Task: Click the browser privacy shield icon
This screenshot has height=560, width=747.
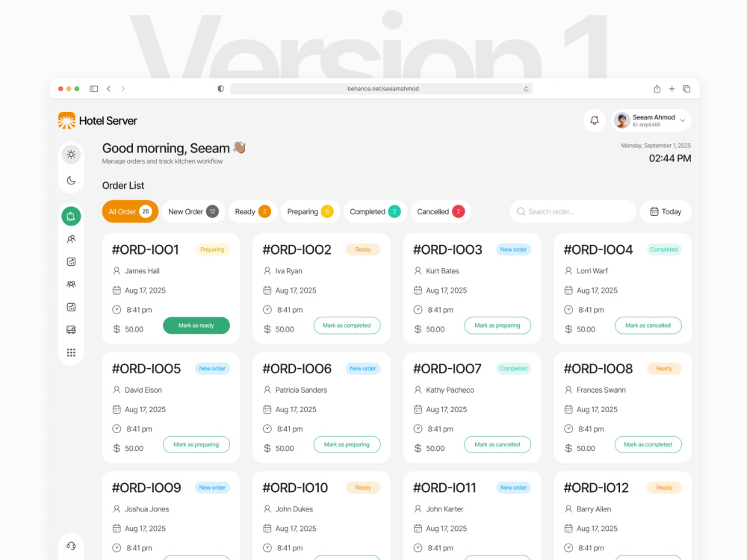Action: click(x=220, y=89)
